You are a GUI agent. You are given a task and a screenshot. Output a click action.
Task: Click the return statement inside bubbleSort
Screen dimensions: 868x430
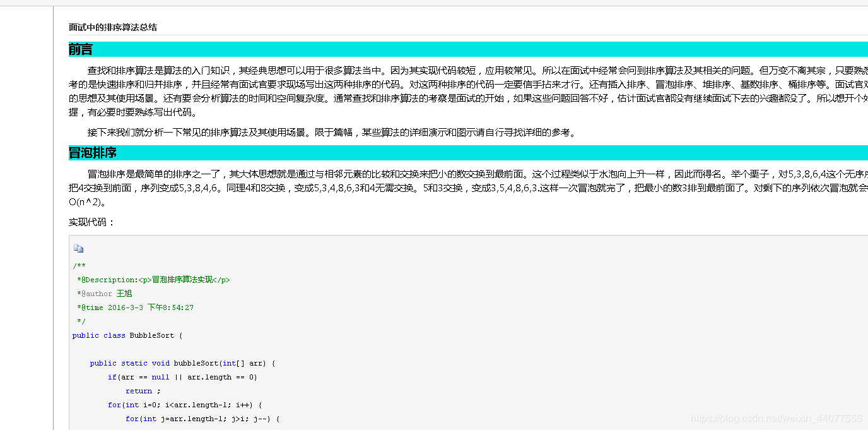tap(139, 391)
